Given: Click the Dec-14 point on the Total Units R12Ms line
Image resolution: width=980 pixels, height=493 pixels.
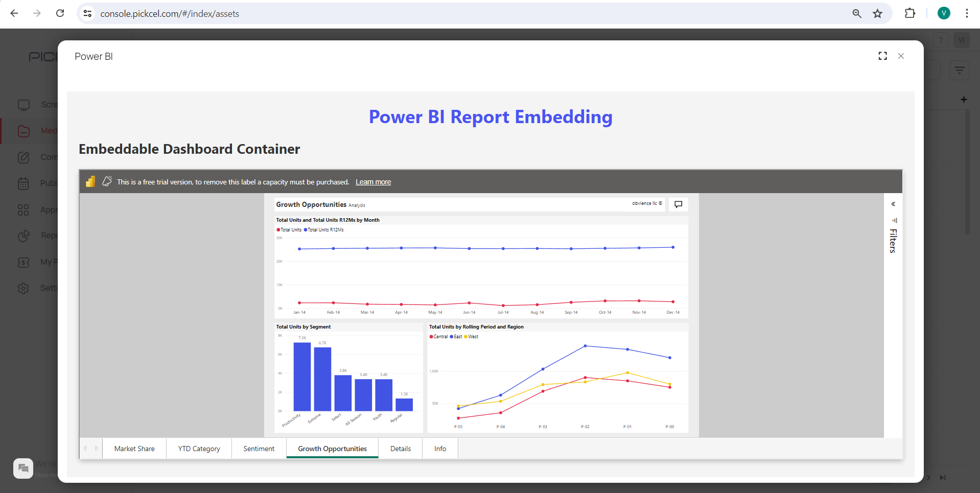Looking at the screenshot, I should point(673,247).
